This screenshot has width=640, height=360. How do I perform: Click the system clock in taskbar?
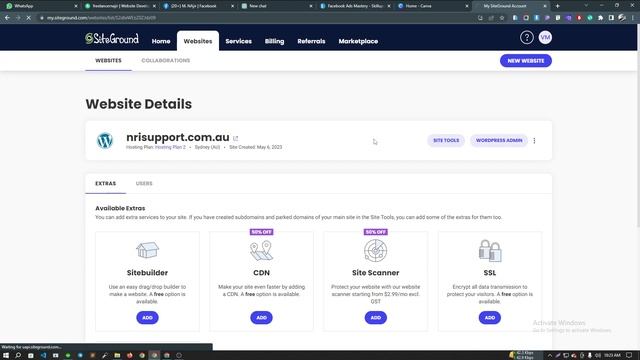pyautogui.click(x=613, y=356)
